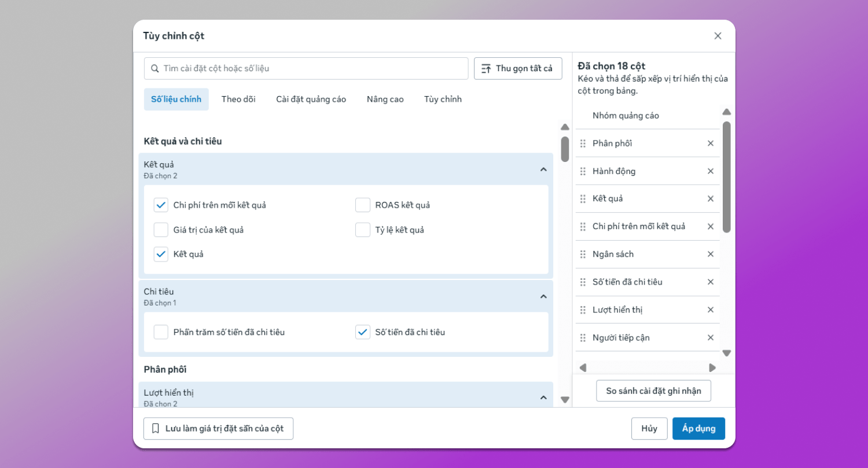This screenshot has height=468, width=868.
Task: Check Phần trăm số tiền đã chi tiêu
Action: [x=161, y=332]
